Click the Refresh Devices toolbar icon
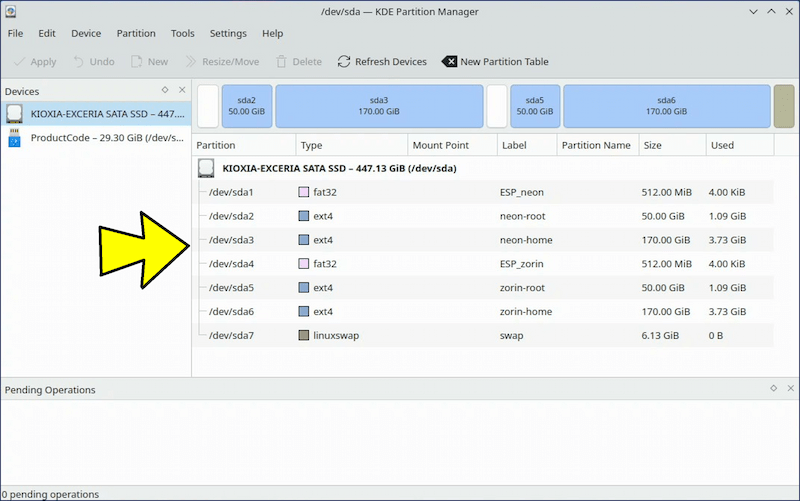This screenshot has height=501, width=800. click(x=344, y=62)
